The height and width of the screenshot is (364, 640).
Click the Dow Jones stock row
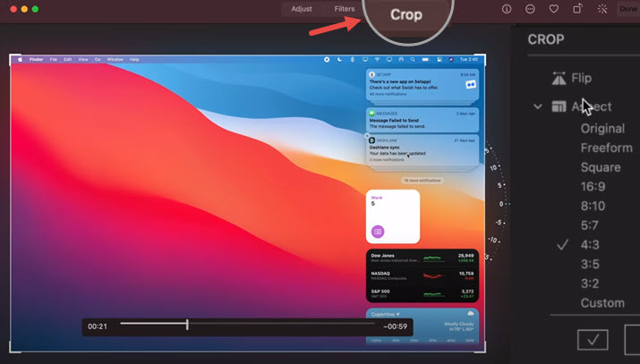point(422,258)
